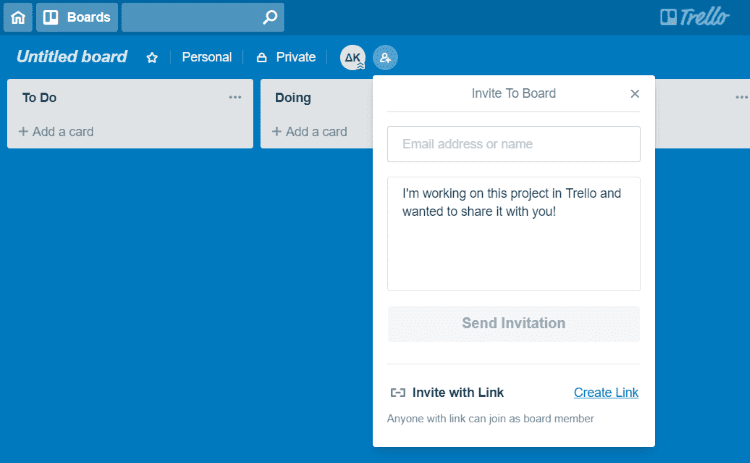Open To Do list actions menu

(235, 97)
